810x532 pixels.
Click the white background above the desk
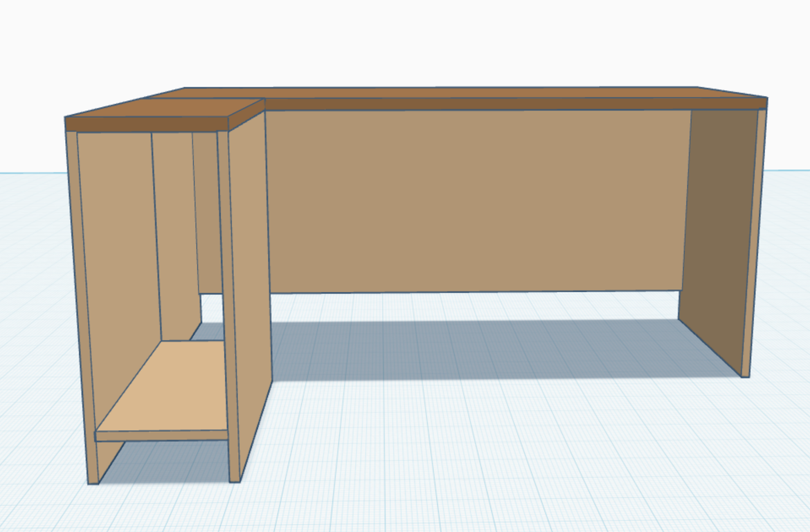[x=415, y=42]
